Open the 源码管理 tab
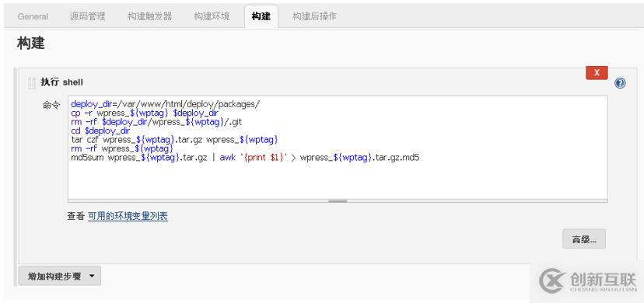Screen dimensions: 644x303 87,17
